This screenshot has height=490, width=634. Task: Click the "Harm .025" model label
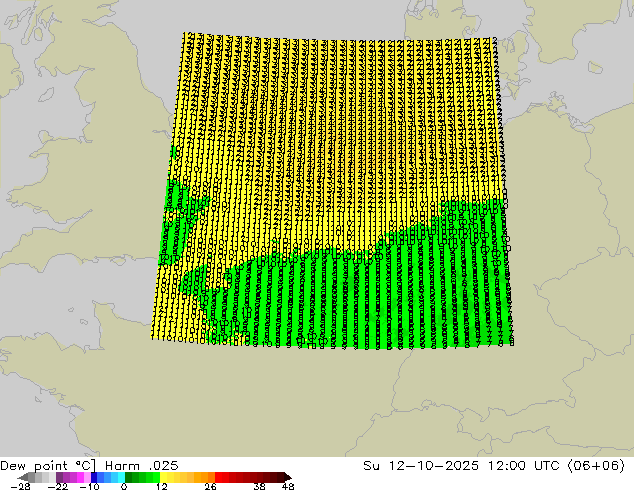point(132,465)
